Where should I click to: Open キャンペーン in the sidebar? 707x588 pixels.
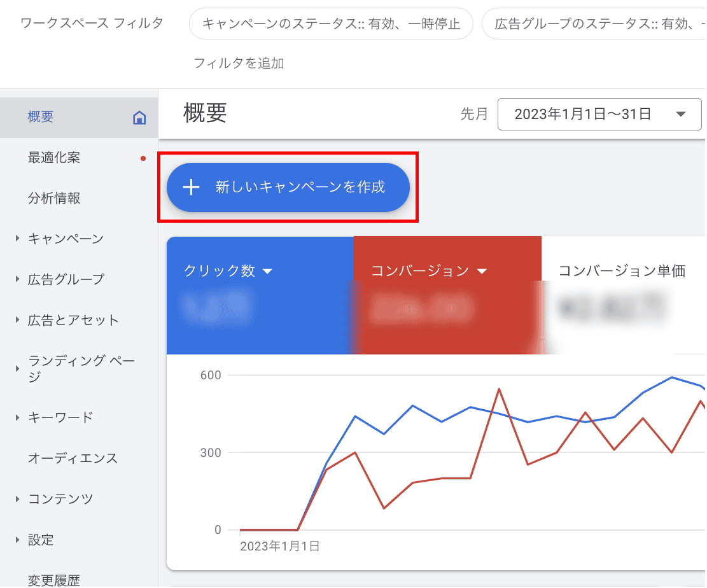66,239
